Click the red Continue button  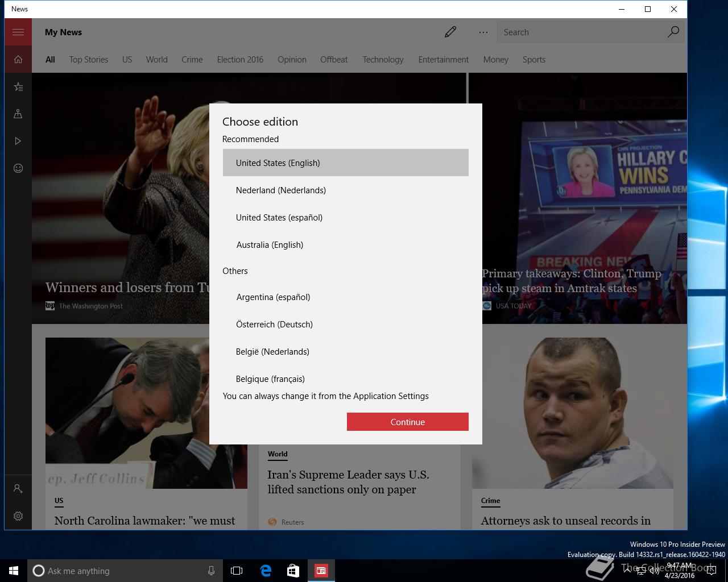coord(408,422)
